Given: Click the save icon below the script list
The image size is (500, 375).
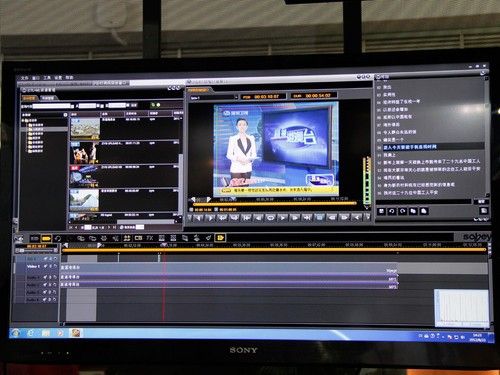Looking at the screenshot, I should (x=382, y=211).
